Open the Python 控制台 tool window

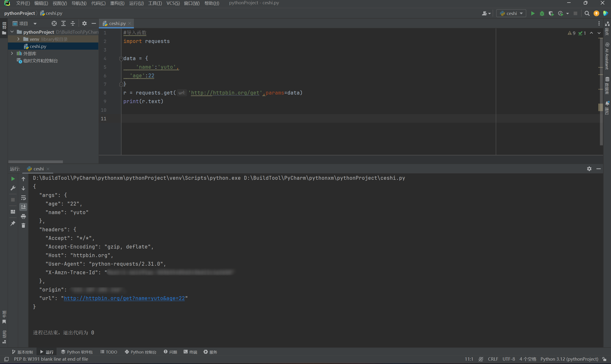point(141,352)
